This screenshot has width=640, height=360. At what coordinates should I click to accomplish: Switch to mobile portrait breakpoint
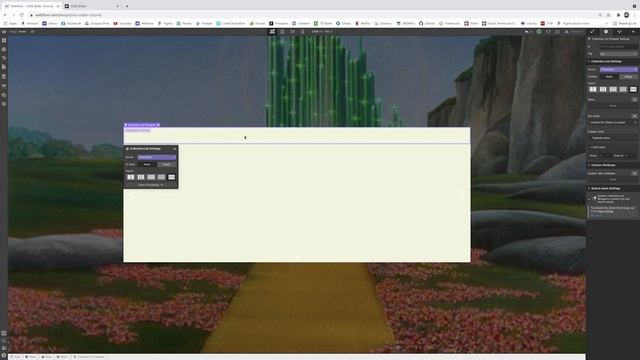[302, 31]
